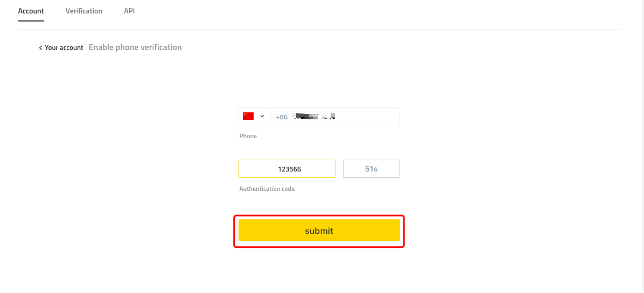Switch to the Verification tab
This screenshot has height=293, width=644.
click(x=84, y=11)
